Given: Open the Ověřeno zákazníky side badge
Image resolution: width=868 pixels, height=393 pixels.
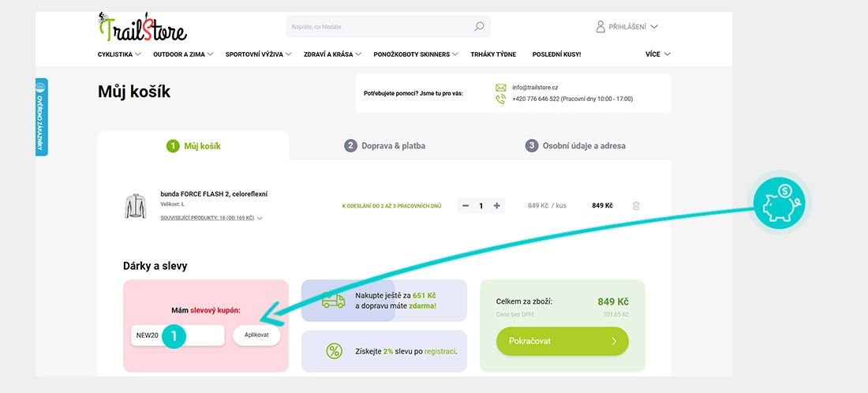Looking at the screenshot, I should pyautogui.click(x=42, y=117).
